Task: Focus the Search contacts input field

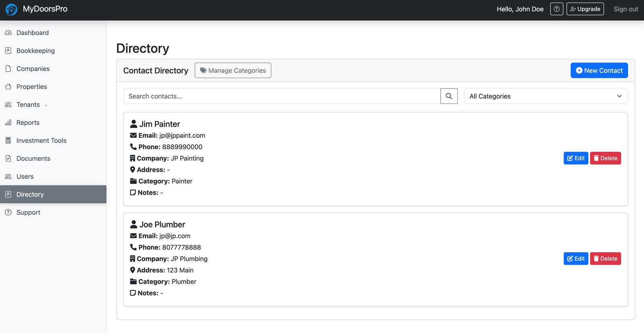Action: [x=282, y=96]
